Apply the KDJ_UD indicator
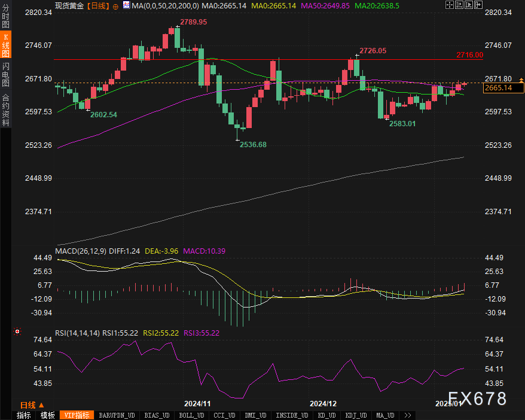 tap(356, 415)
